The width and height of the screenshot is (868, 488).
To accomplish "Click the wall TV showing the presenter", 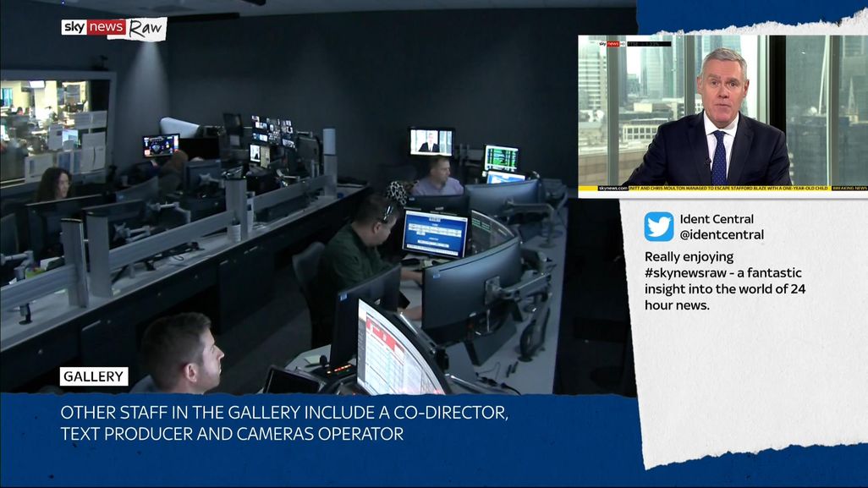I will 431,141.
